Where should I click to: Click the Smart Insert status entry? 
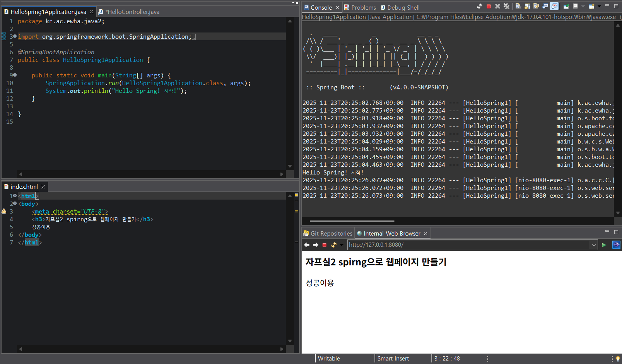pyautogui.click(x=393, y=359)
